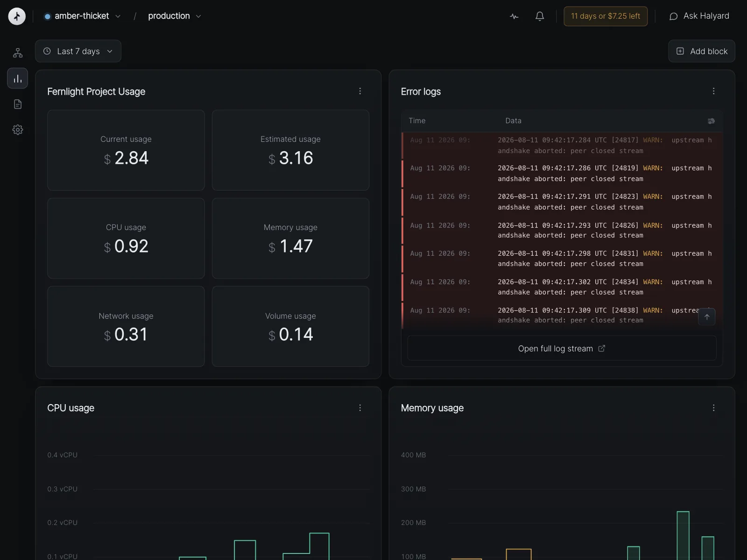The image size is (747, 560).
Task: Click Ask Halyard button
Action: point(699,16)
